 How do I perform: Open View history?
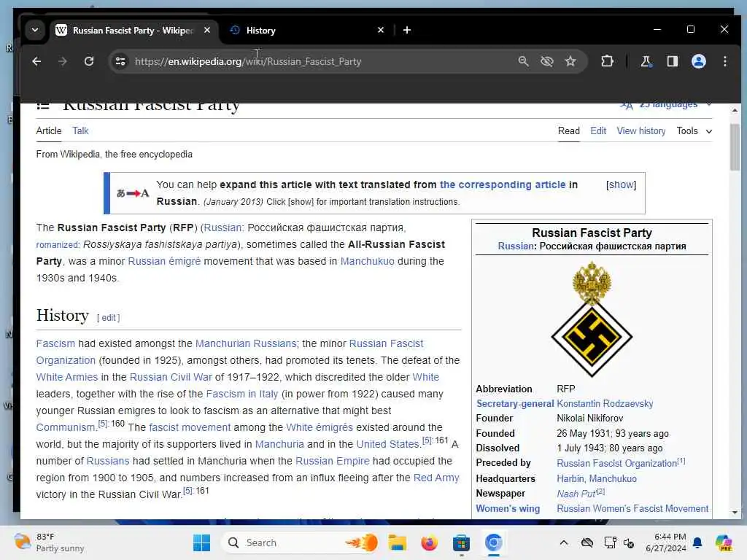coord(640,131)
